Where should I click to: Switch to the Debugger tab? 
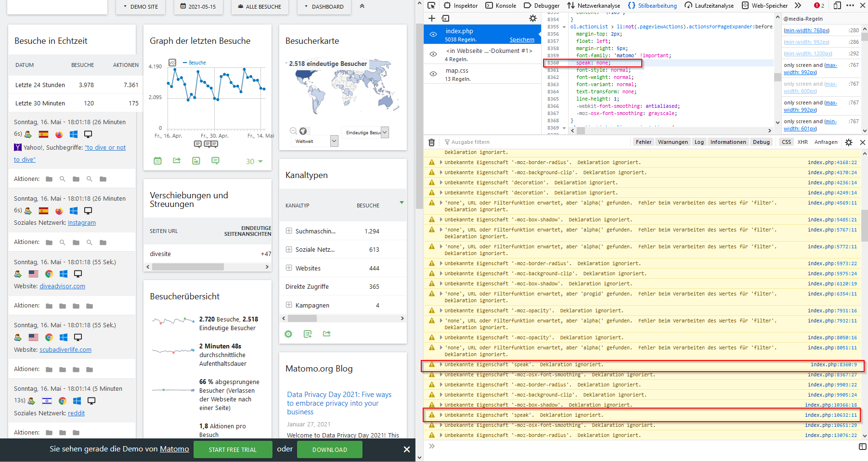tap(542, 6)
